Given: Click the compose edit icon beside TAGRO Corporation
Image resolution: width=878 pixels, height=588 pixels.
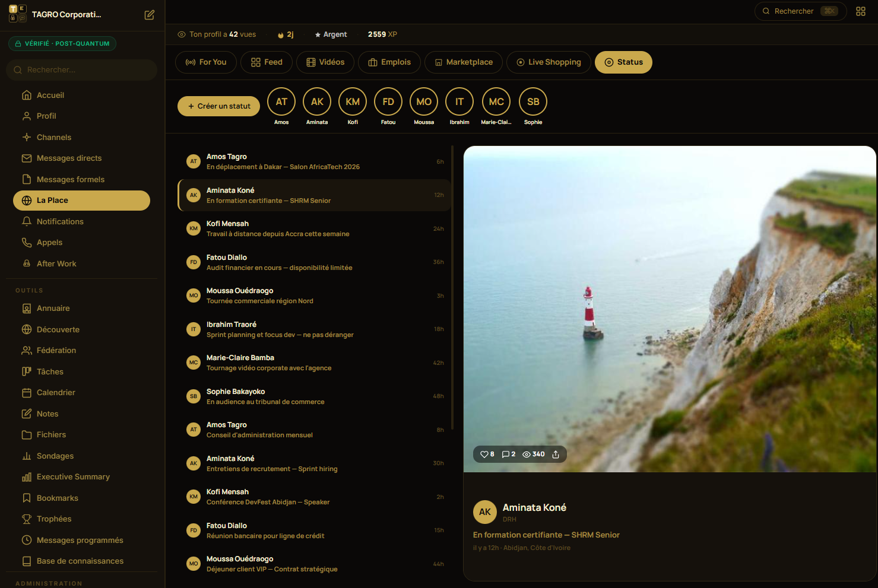Looking at the screenshot, I should (150, 15).
